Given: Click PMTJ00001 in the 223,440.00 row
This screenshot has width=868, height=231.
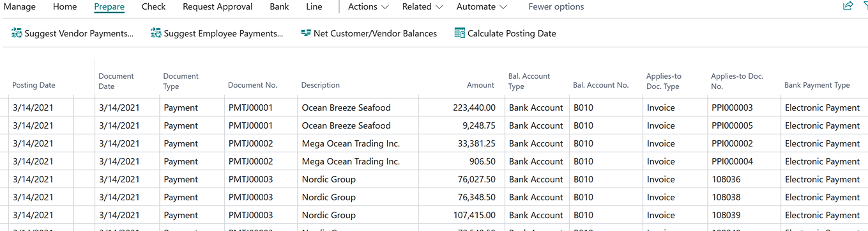Looking at the screenshot, I should pyautogui.click(x=250, y=108).
